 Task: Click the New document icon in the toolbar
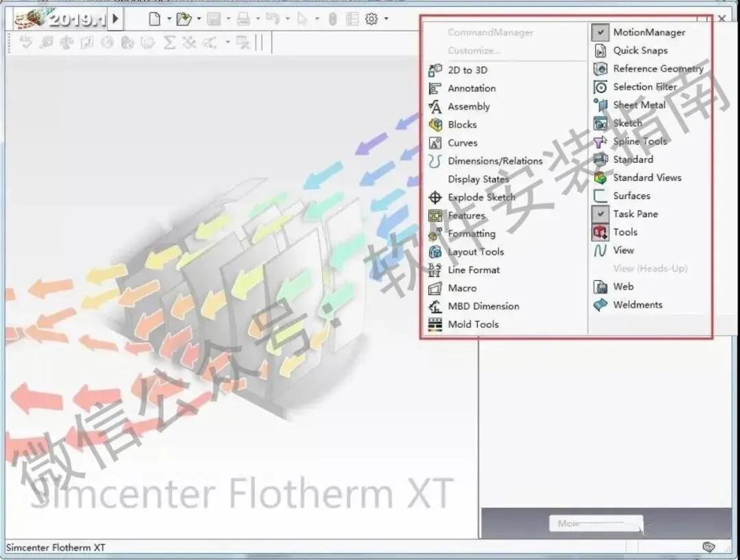154,19
